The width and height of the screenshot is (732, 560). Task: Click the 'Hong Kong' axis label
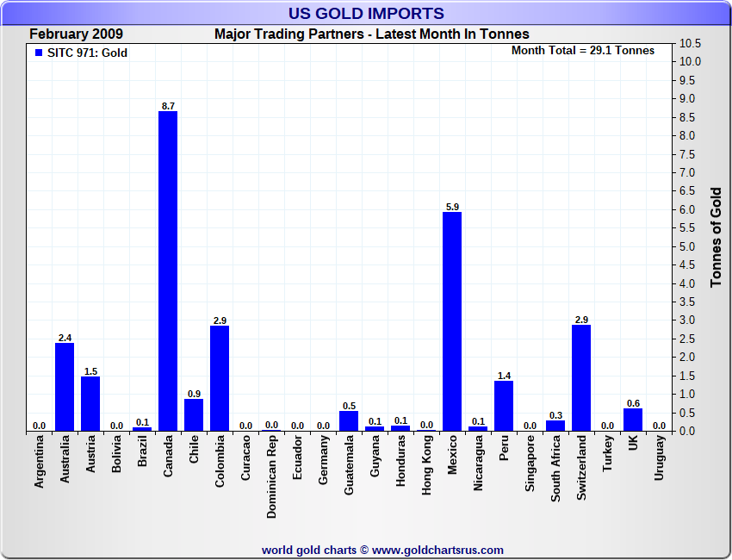coord(426,464)
